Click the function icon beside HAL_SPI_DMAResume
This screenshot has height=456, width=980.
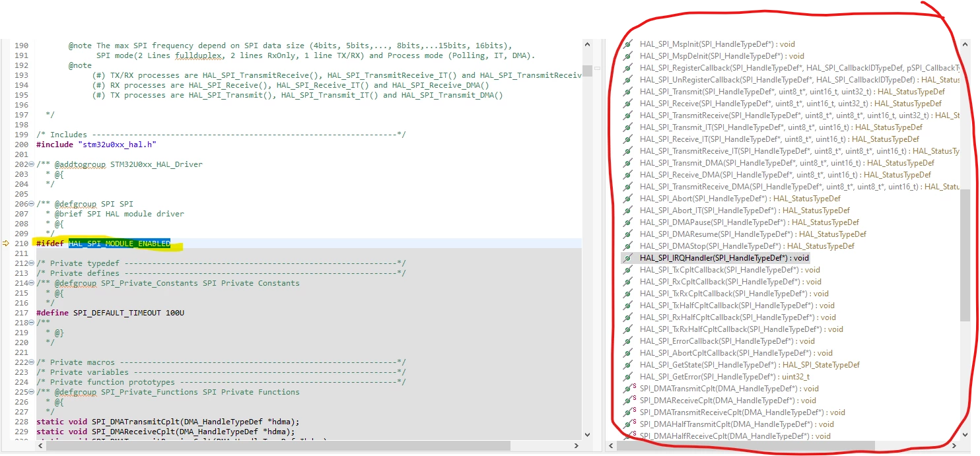(628, 234)
